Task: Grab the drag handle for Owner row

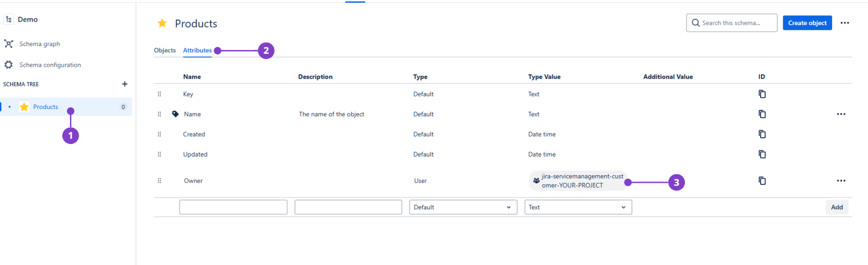Action: [x=160, y=181]
